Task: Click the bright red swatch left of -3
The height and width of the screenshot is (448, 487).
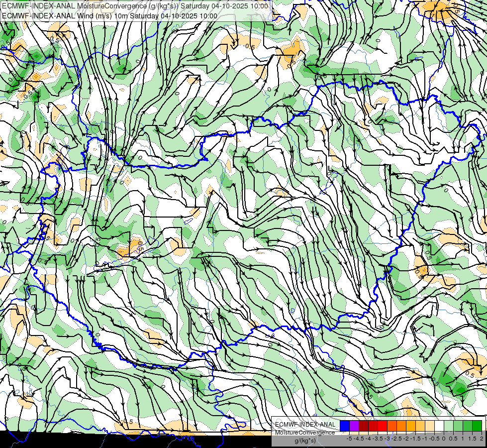Action: pyautogui.click(x=383, y=426)
